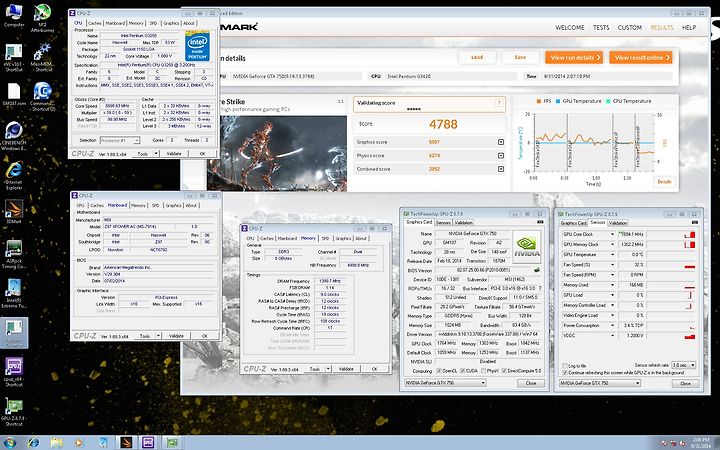720x450 pixels.
Task: Open the Validation tab in GPU-Z Graphics Card window
Action: [x=463, y=222]
